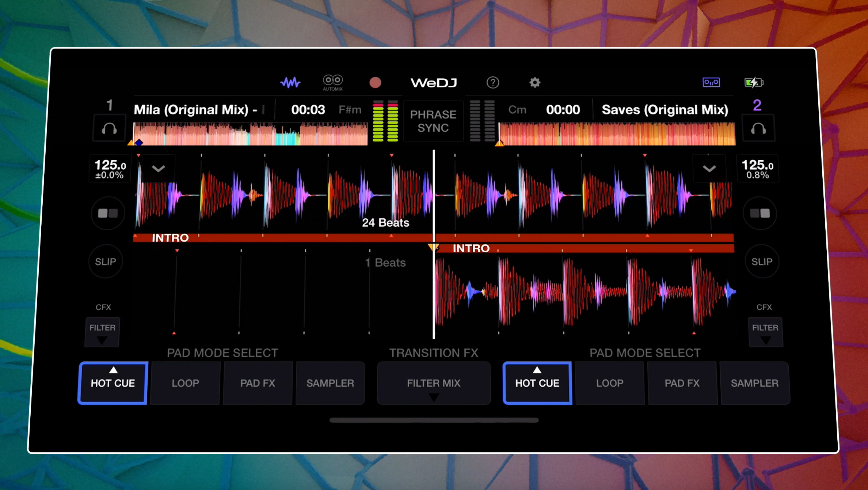This screenshot has width=868, height=490.
Task: Open the settings gear icon
Action: tap(535, 83)
